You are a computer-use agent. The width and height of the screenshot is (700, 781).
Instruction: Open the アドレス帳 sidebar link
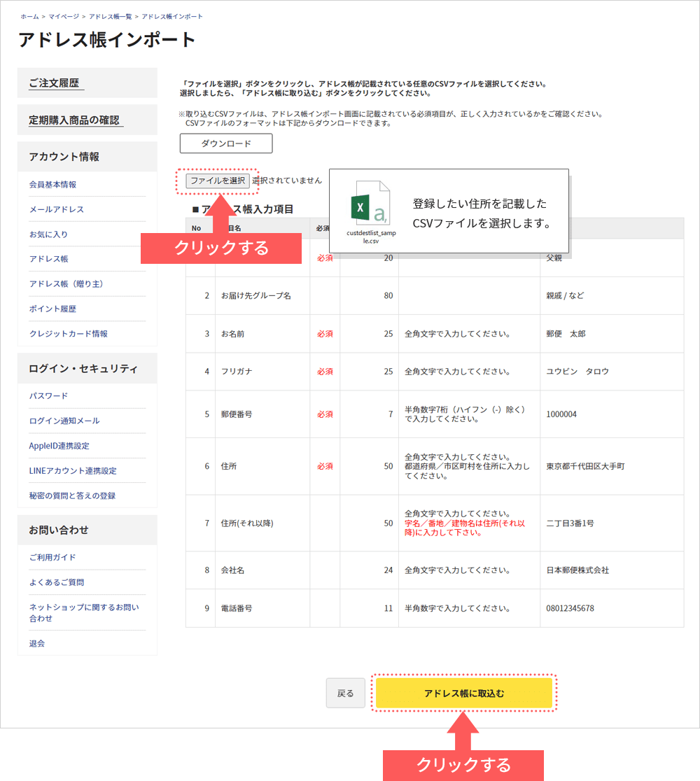point(48,259)
